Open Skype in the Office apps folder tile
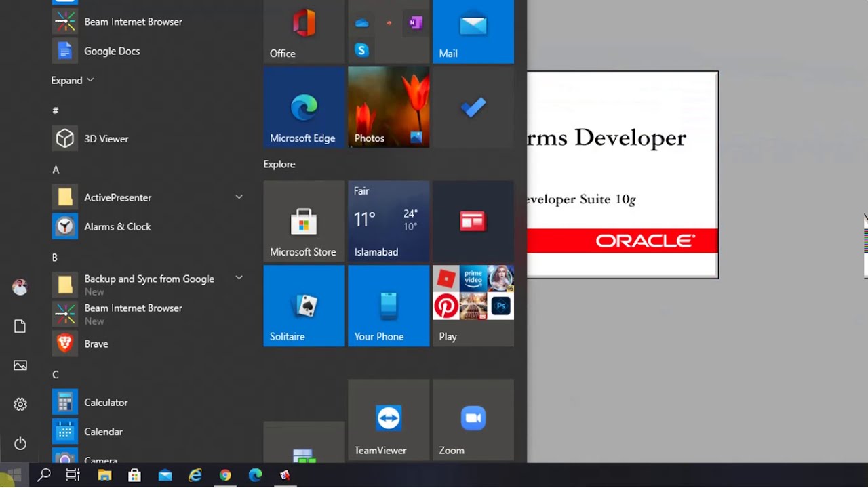 [x=361, y=49]
